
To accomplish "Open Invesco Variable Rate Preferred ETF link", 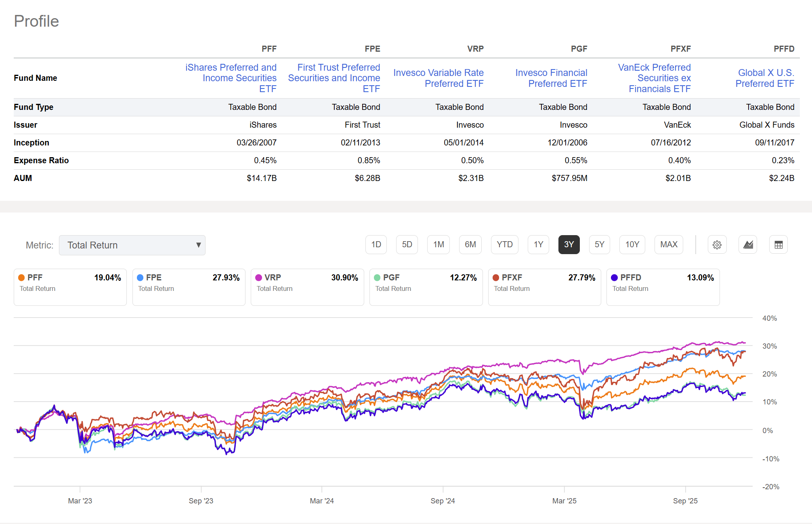I will click(x=439, y=78).
